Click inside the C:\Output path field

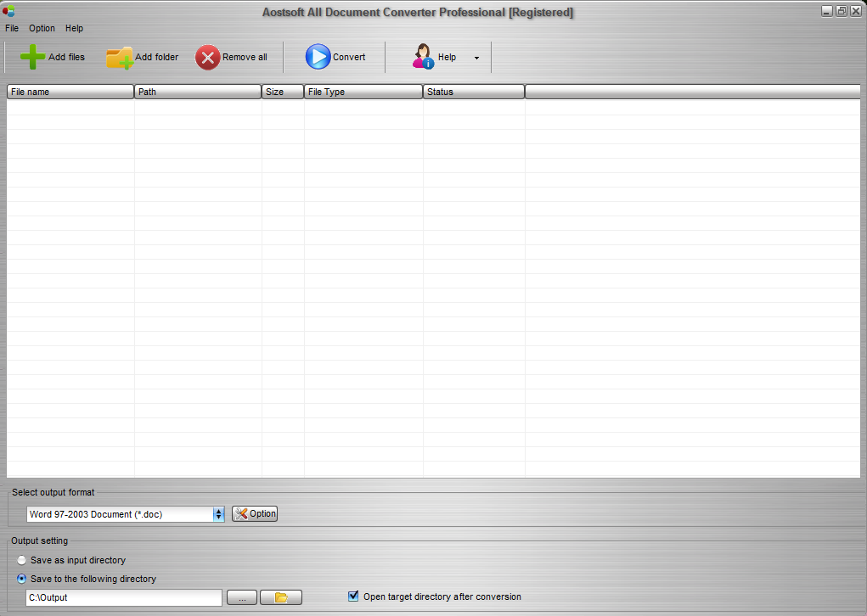click(123, 597)
